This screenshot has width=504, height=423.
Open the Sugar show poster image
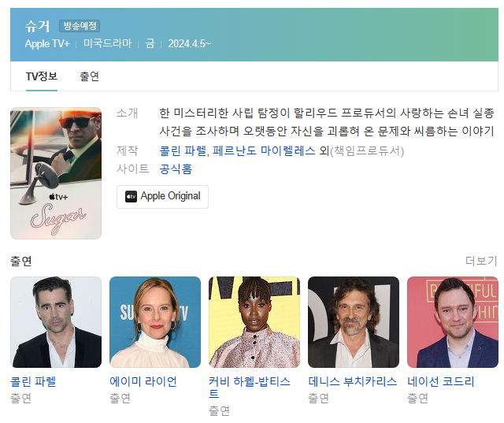[56, 173]
